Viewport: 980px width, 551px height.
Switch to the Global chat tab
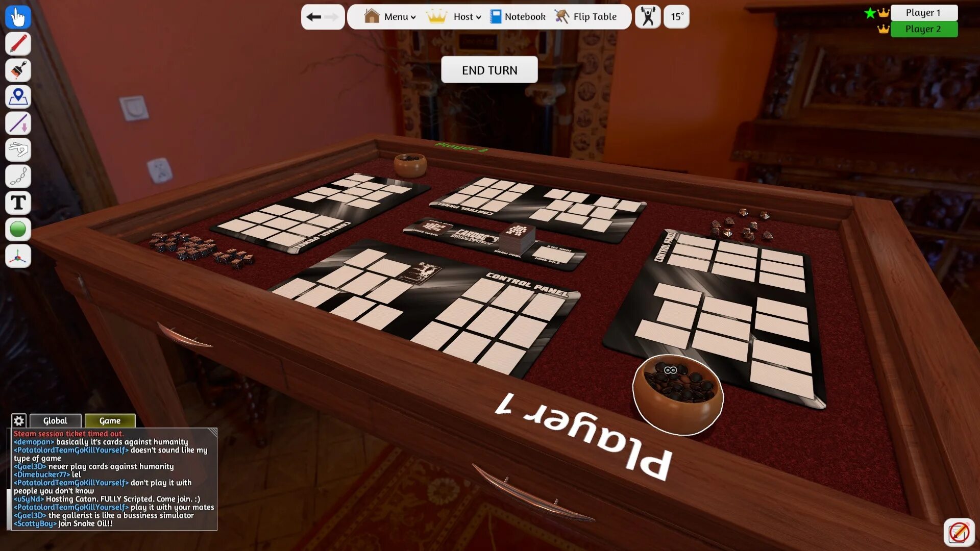(55, 420)
